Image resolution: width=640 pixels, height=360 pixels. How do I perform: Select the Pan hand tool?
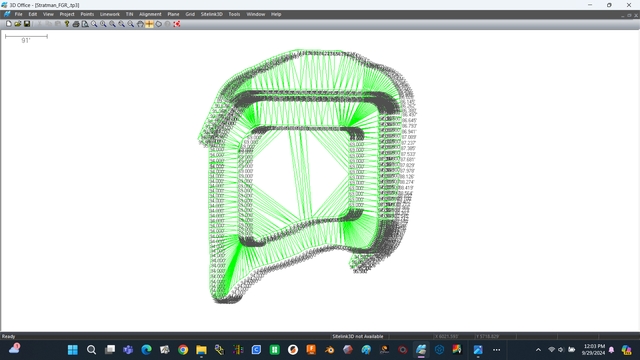140,24
